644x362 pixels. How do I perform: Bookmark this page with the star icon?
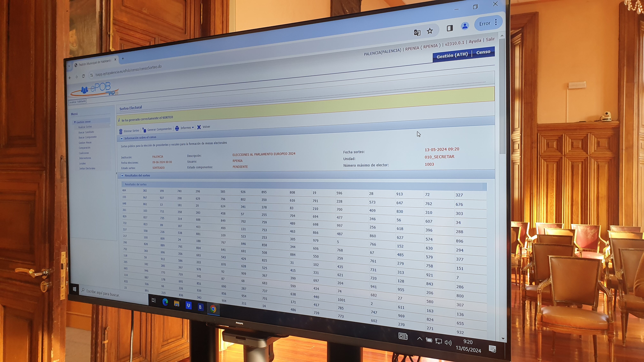click(x=429, y=31)
